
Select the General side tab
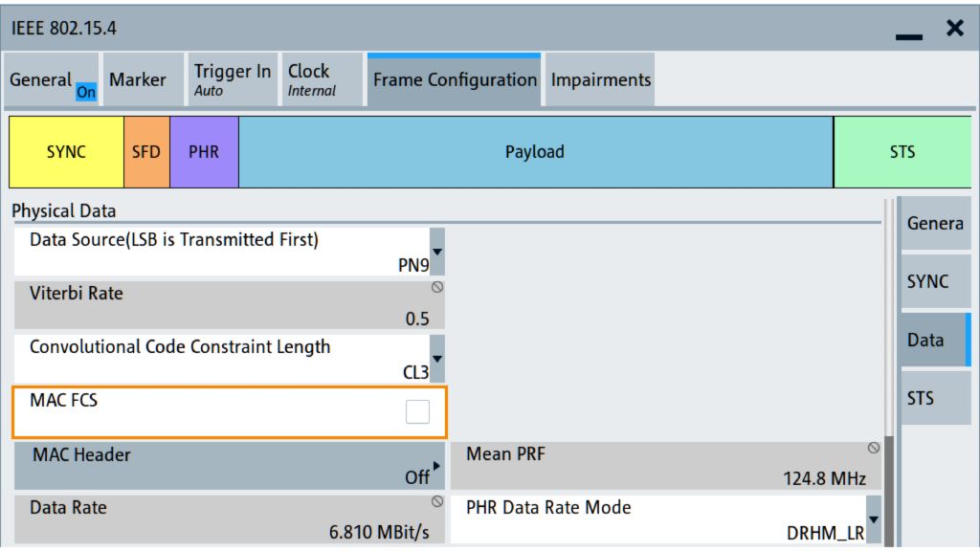click(935, 223)
